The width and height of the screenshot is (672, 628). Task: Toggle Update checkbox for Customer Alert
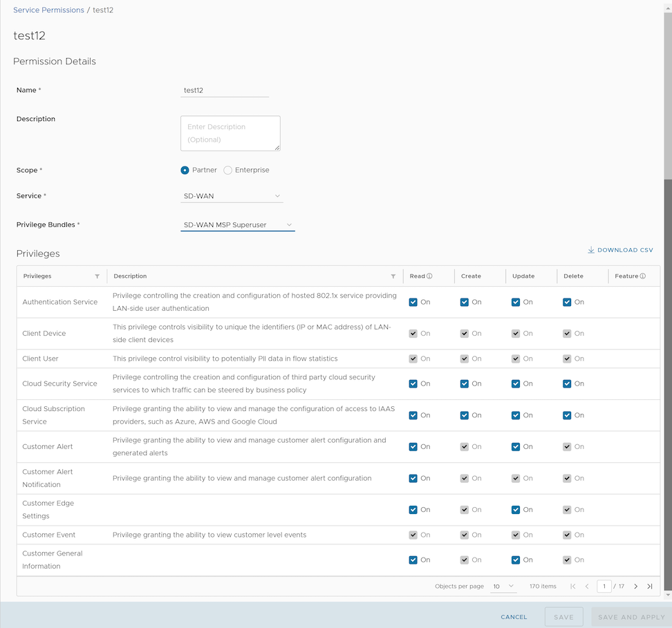516,446
